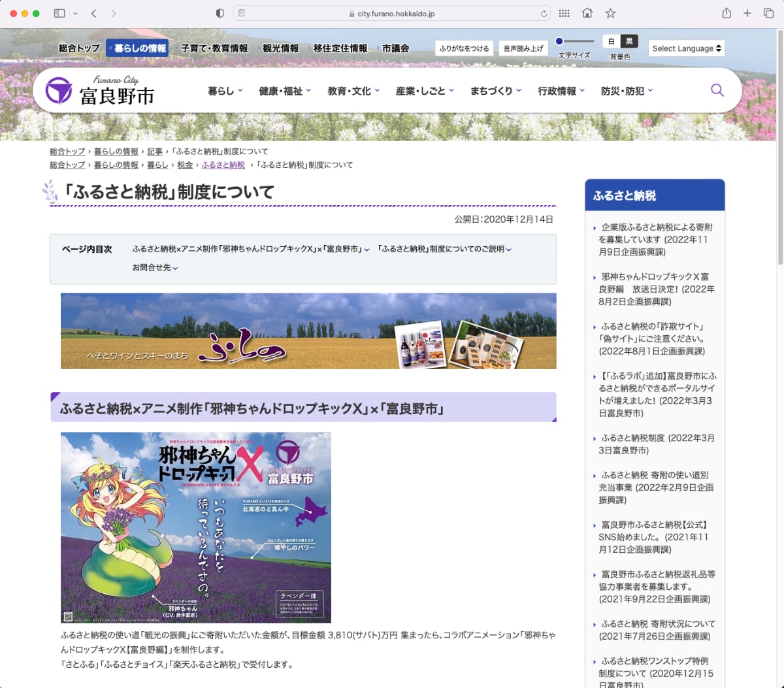Adjust the 文字サイズ text size slider
The width and height of the screenshot is (784, 688).
[574, 41]
